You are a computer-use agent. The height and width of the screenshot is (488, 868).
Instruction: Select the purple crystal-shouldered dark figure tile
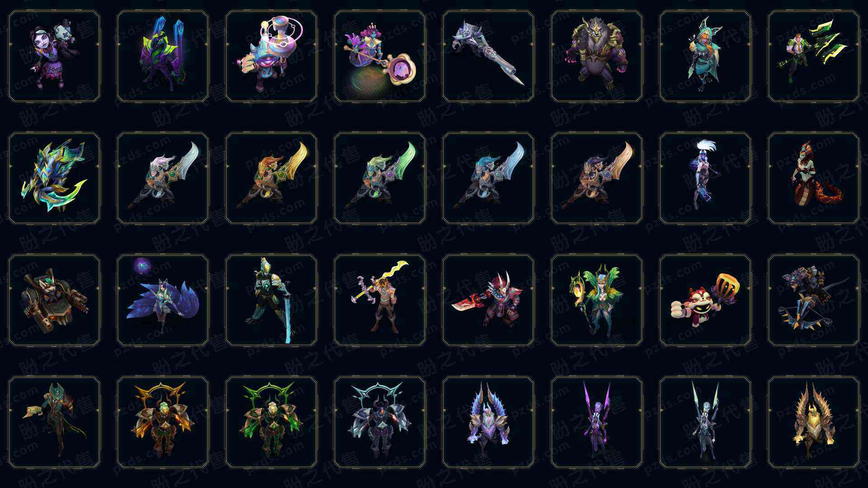163,56
